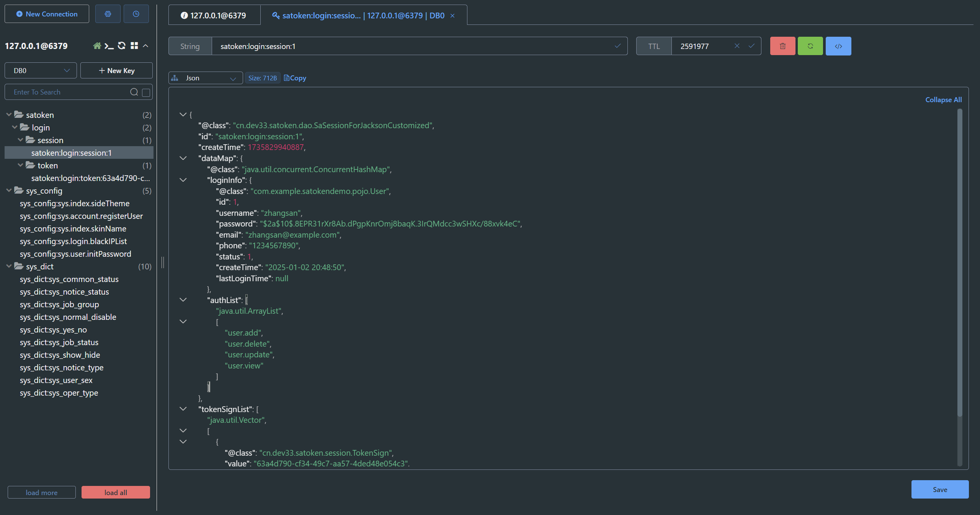
Task: Delete the key using the red trash button
Action: [782, 46]
